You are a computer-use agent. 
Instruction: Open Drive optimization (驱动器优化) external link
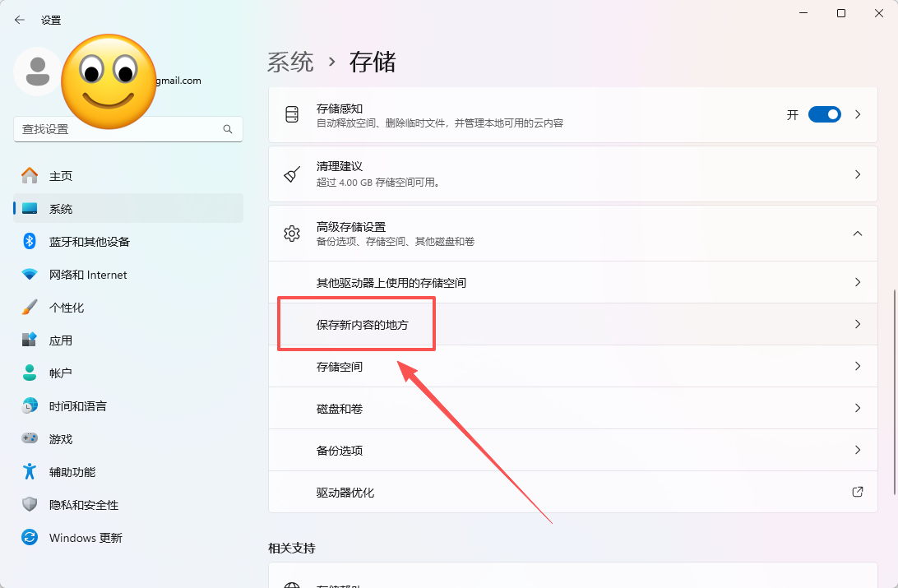point(858,492)
